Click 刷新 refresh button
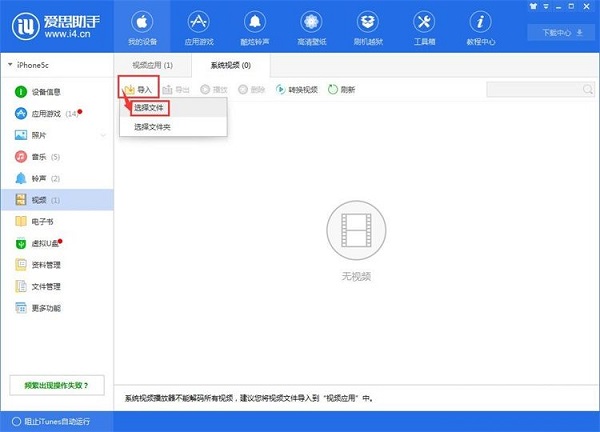This screenshot has height=432, width=600. click(342, 90)
